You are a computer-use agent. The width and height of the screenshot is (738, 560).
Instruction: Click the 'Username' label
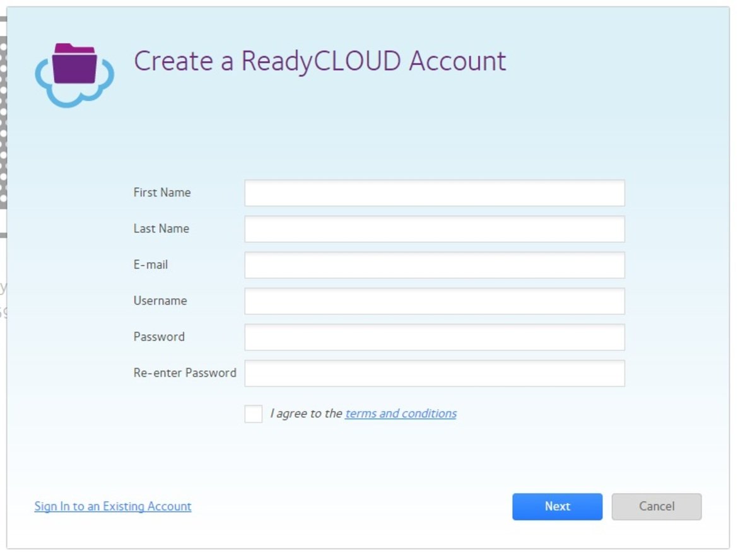(160, 301)
